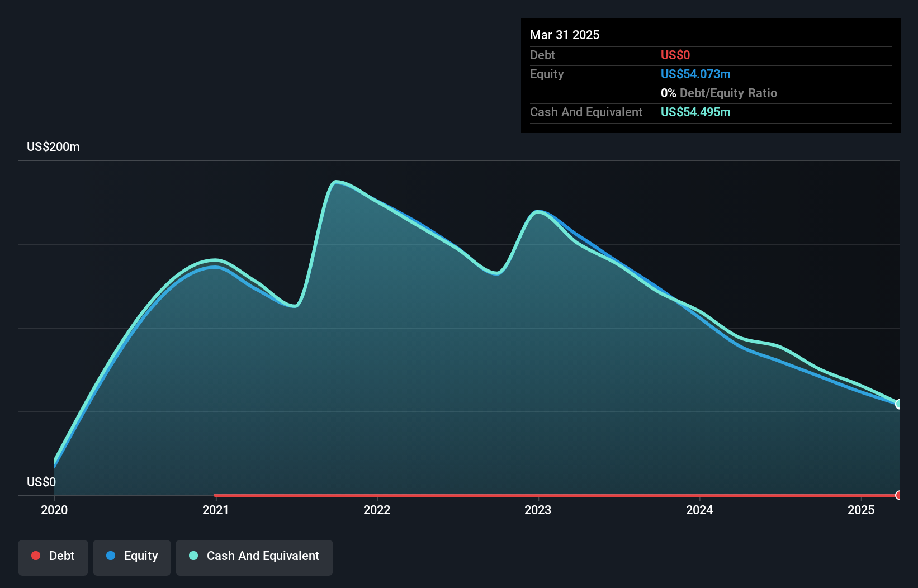Click the 2025 x-axis label

click(861, 510)
